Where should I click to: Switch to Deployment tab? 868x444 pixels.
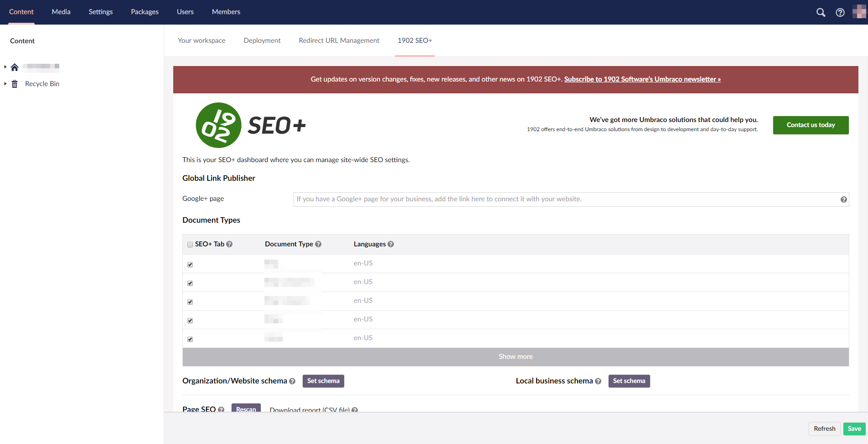click(x=262, y=41)
